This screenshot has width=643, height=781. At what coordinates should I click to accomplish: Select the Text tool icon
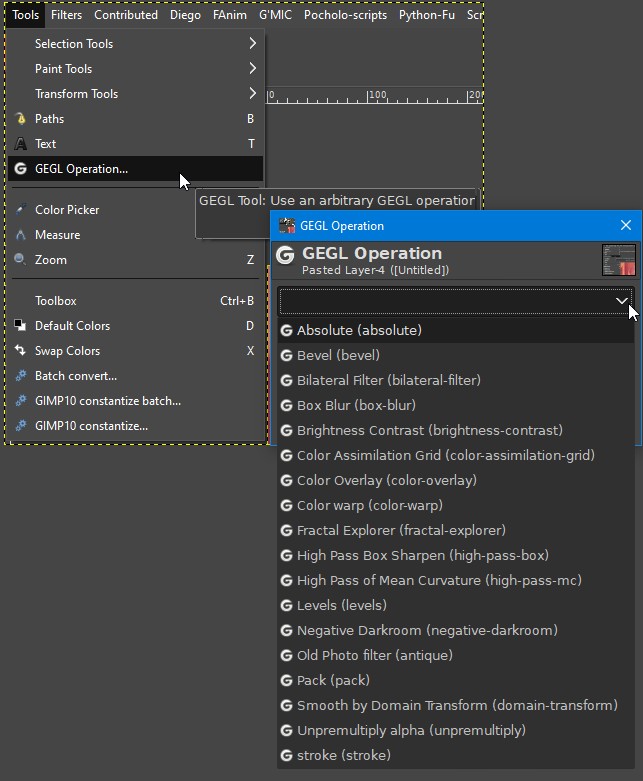pos(20,144)
